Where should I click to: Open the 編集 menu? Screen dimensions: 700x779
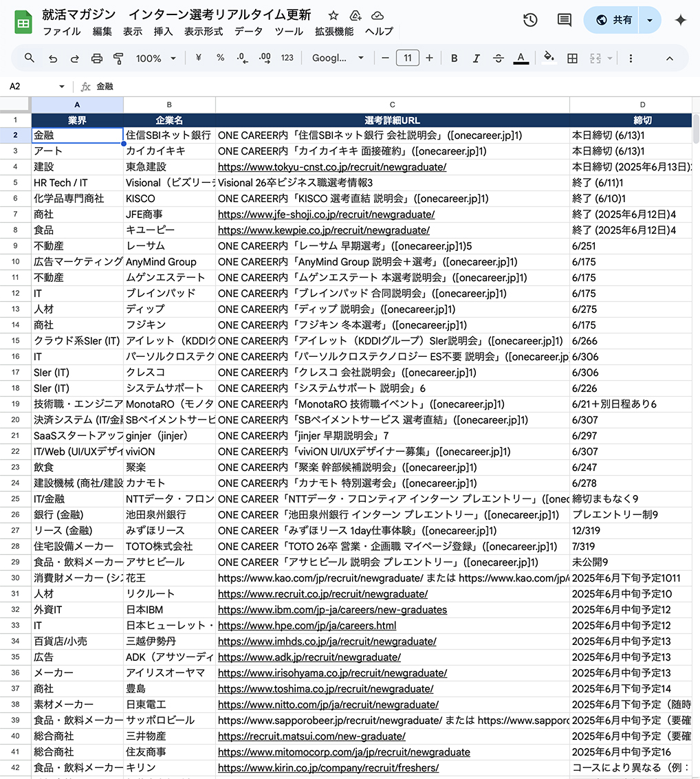(102, 32)
